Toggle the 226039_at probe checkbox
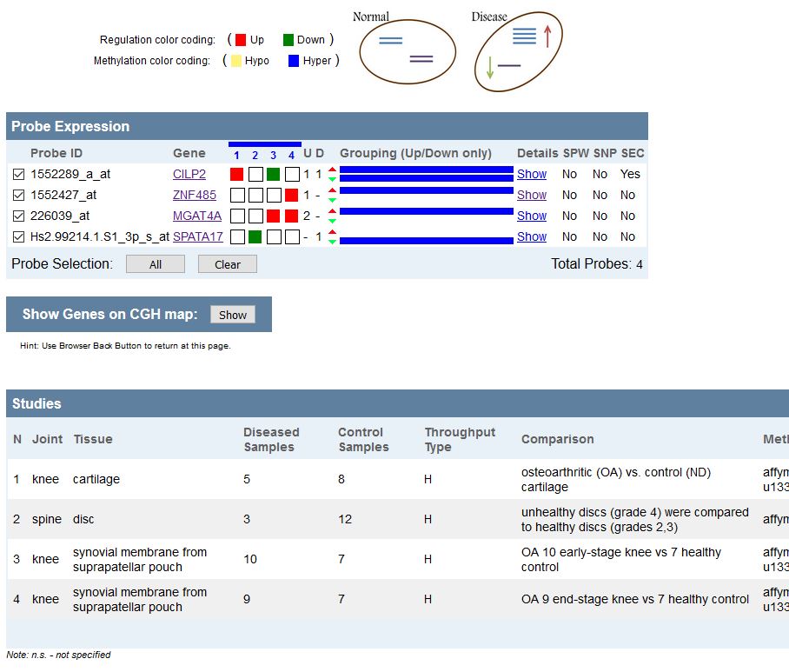This screenshot has width=789, height=672. (19, 216)
